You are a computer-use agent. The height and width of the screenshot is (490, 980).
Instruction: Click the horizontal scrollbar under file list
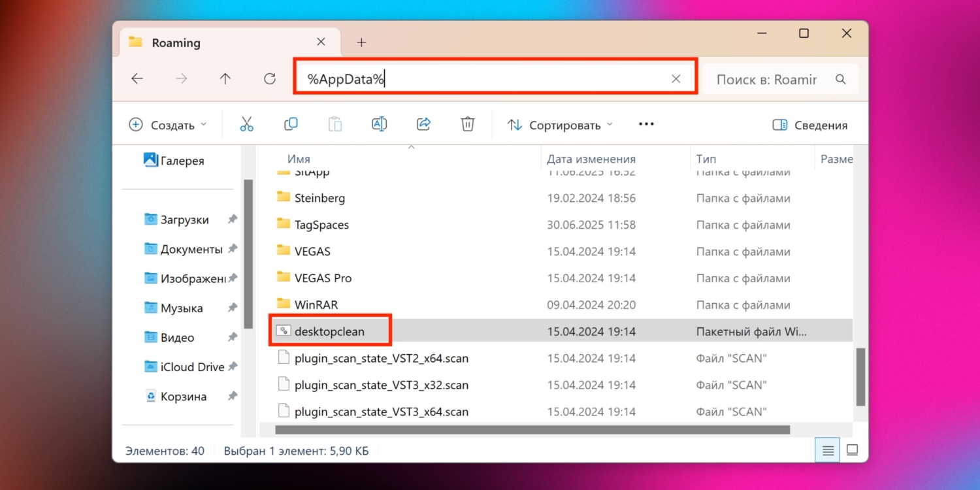coord(532,430)
